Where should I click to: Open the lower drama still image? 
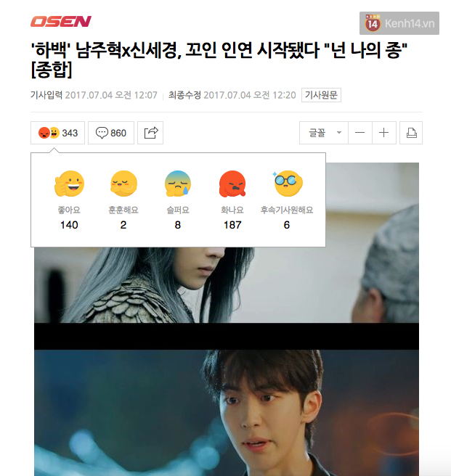tap(227, 413)
